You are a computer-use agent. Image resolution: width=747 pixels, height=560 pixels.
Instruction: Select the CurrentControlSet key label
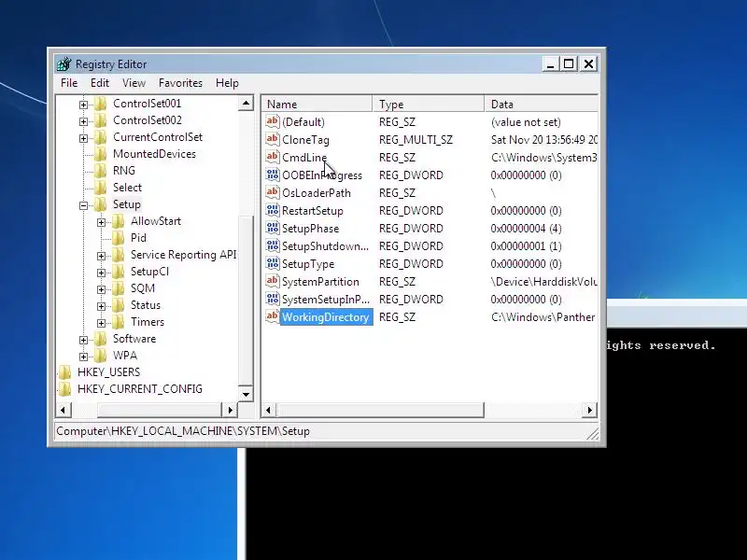pos(158,137)
